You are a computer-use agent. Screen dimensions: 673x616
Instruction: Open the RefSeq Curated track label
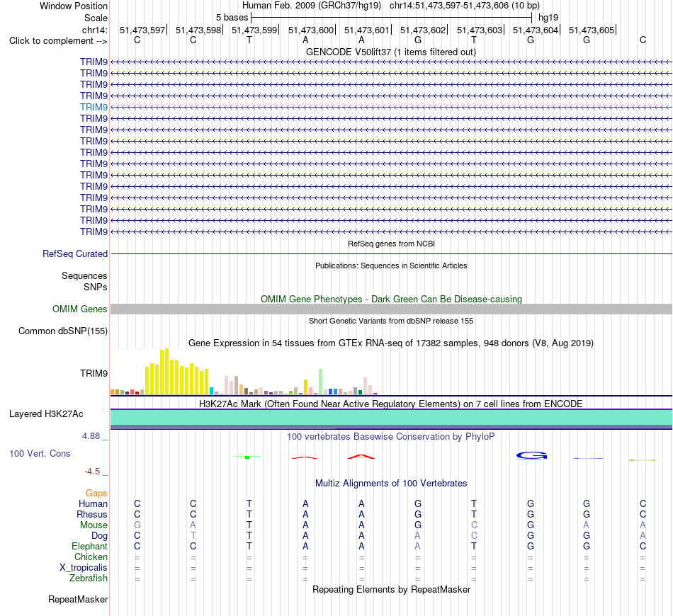(75, 254)
